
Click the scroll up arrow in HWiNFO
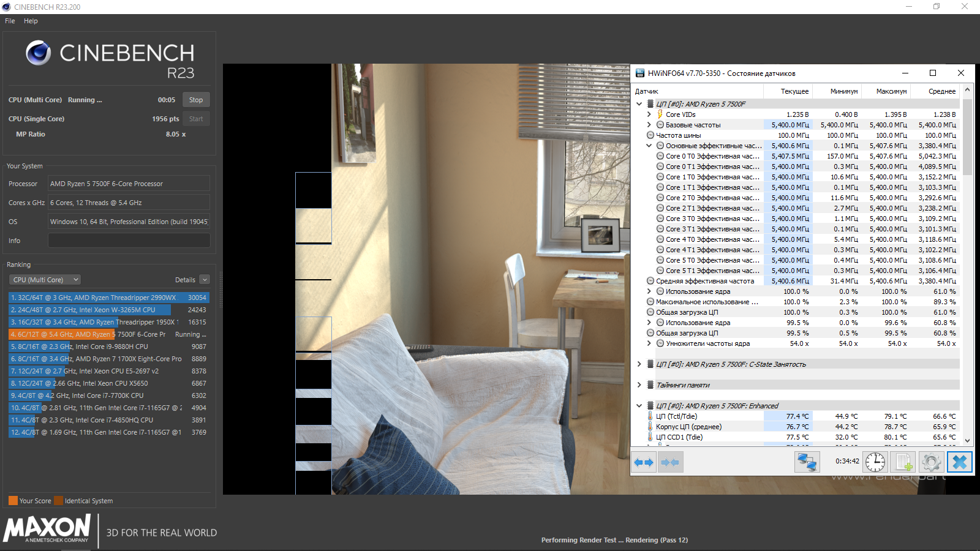pyautogui.click(x=968, y=90)
